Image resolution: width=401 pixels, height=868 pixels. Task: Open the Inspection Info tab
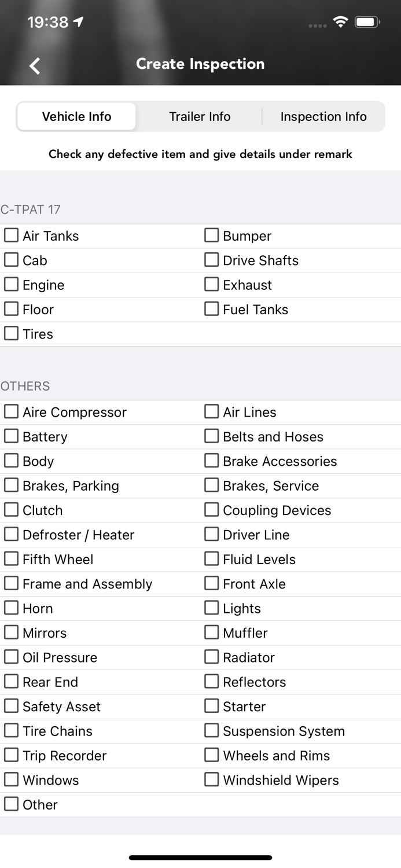(323, 116)
